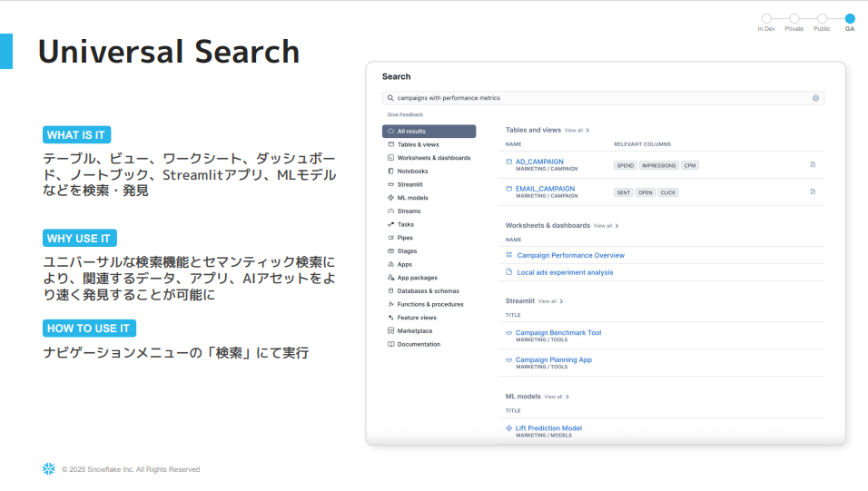This screenshot has width=868, height=491.
Task: Click the Notebooks icon in the filter list
Action: coord(390,171)
